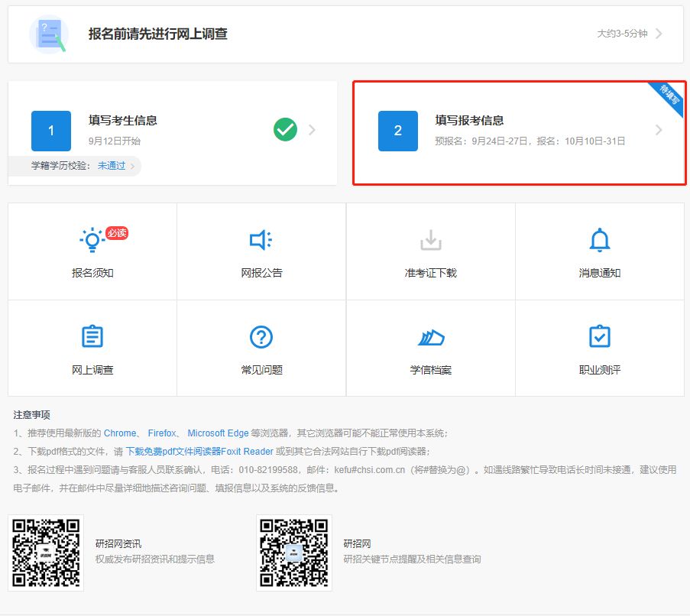690x616 pixels.
Task: Select the blue step 2 number box
Action: click(x=398, y=131)
